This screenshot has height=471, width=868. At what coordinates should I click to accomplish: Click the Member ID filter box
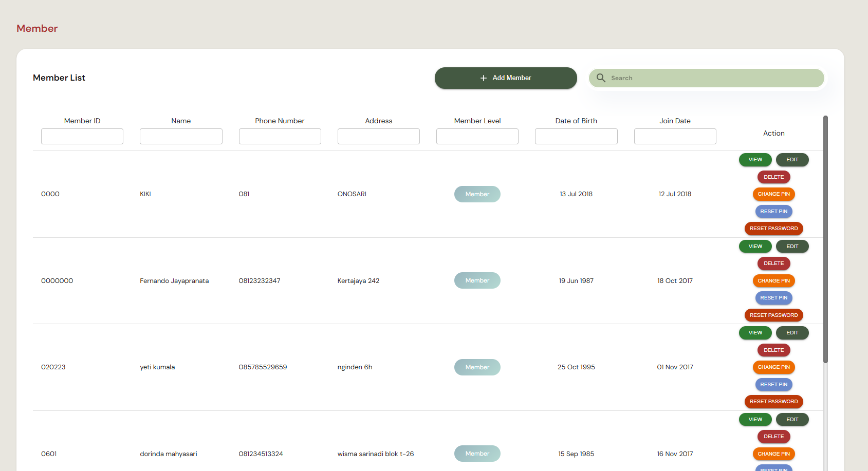[82, 136]
